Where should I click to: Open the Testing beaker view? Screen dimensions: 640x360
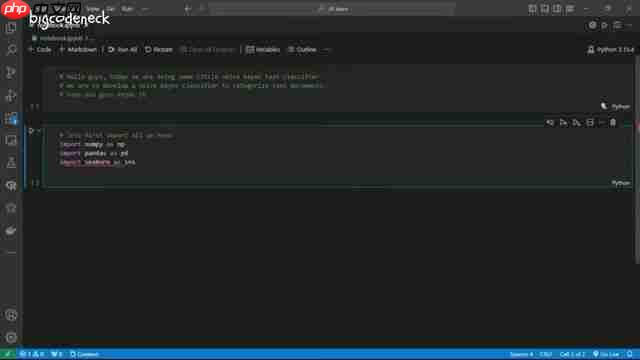tap(11, 163)
